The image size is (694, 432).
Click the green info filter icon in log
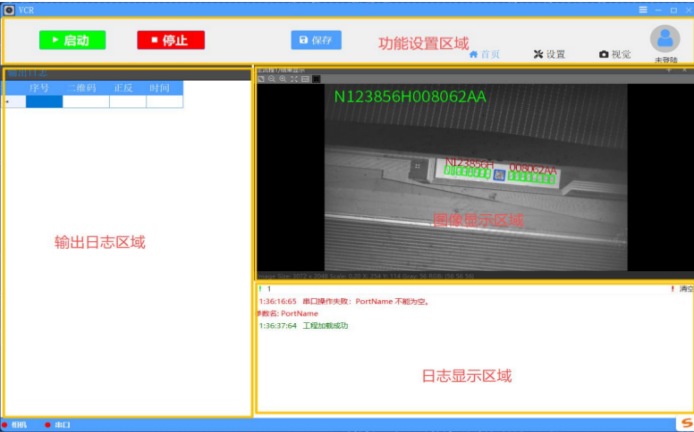coord(260,289)
